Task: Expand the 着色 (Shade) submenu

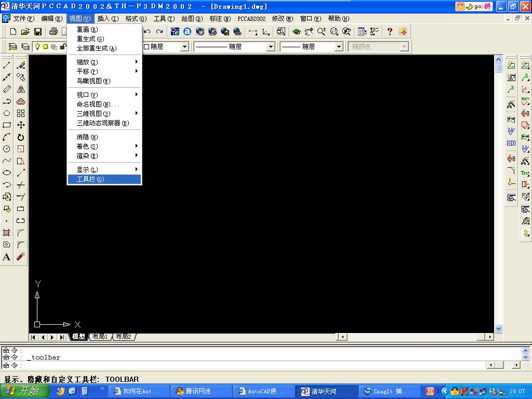Action: [x=104, y=146]
